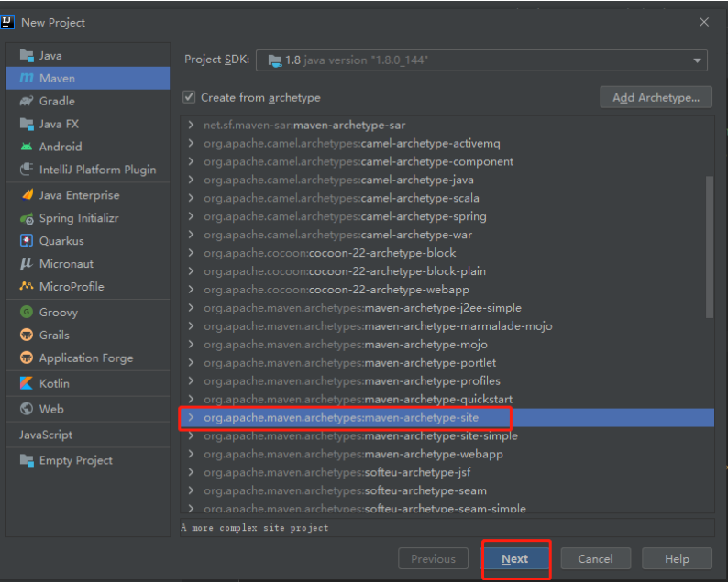Viewport: 728px width, 583px height.
Task: Select maven-archetype-portlet row
Action: 447,362
